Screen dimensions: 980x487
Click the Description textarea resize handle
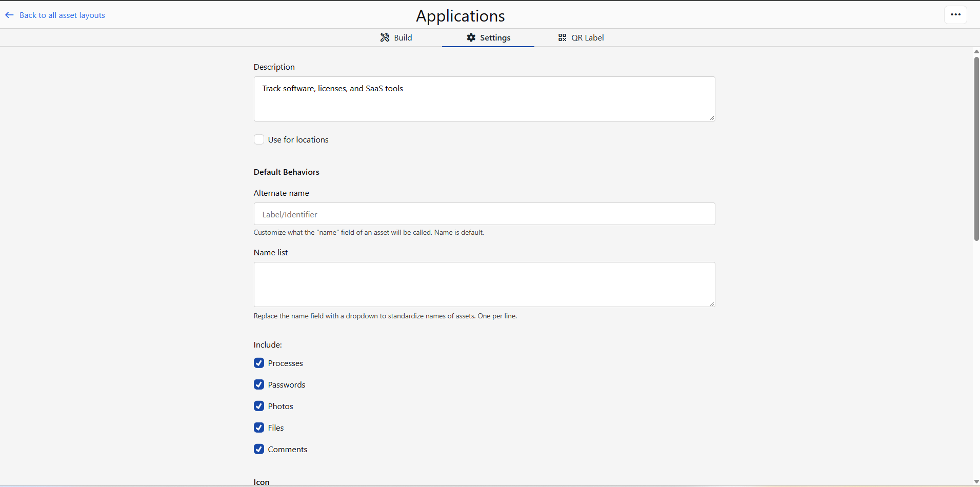pyautogui.click(x=712, y=118)
